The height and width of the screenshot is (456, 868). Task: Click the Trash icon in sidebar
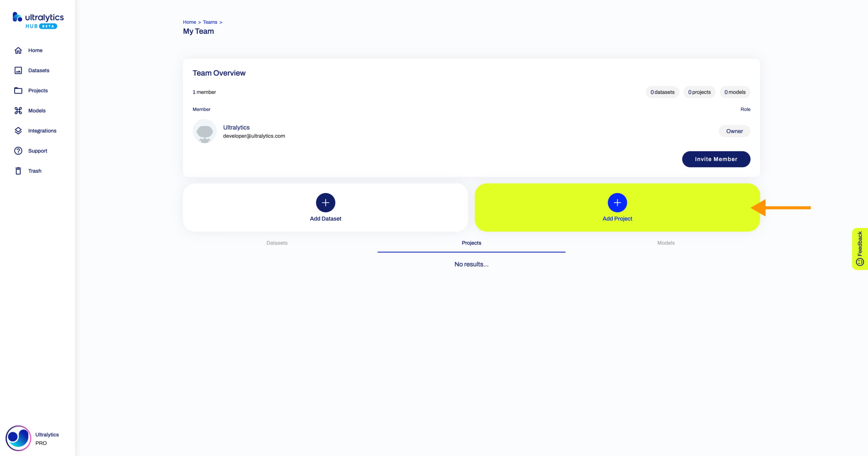click(x=18, y=171)
